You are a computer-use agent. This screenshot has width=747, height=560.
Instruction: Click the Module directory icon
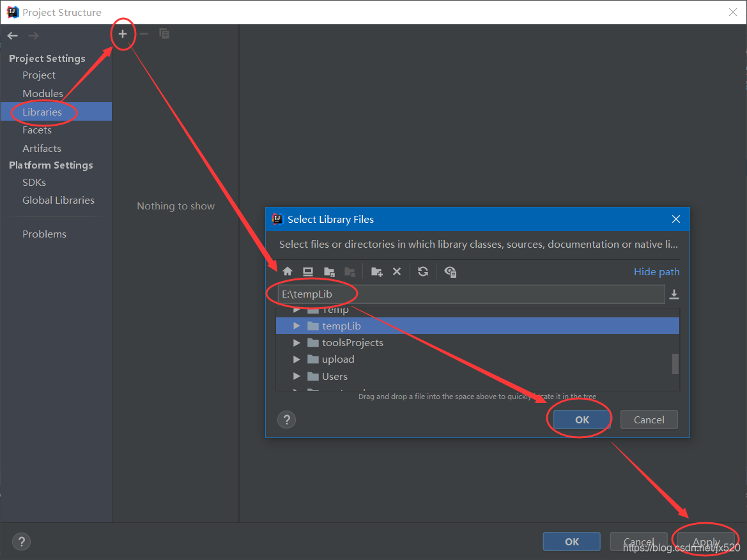click(350, 272)
